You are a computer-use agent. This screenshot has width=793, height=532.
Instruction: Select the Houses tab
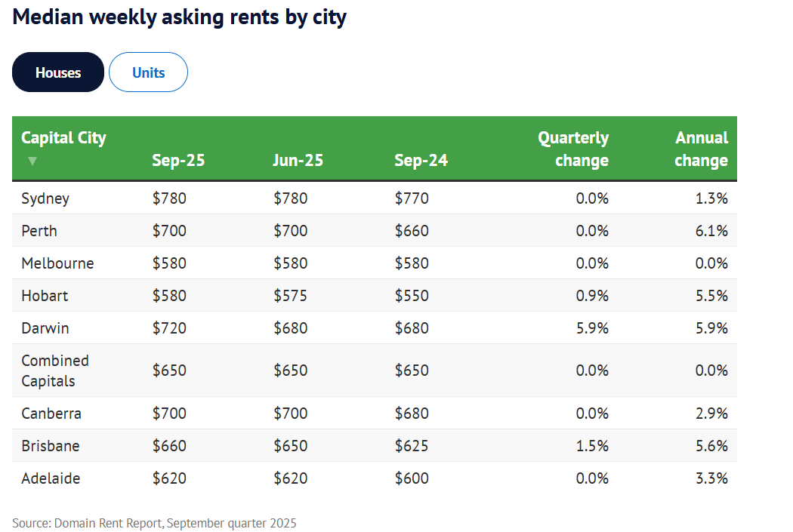click(x=58, y=72)
